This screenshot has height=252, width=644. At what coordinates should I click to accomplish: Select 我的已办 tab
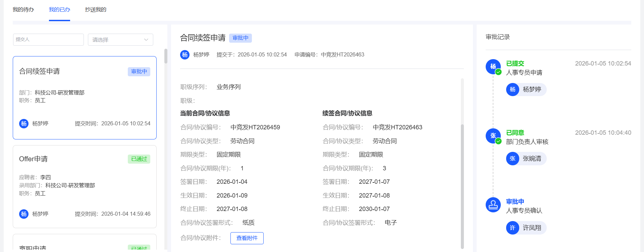pyautogui.click(x=59, y=10)
